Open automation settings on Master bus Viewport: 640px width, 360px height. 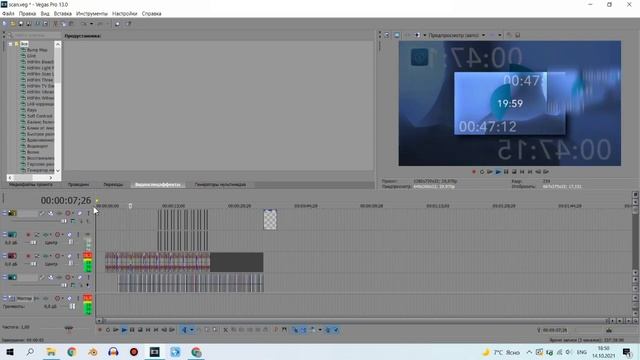pos(58,298)
